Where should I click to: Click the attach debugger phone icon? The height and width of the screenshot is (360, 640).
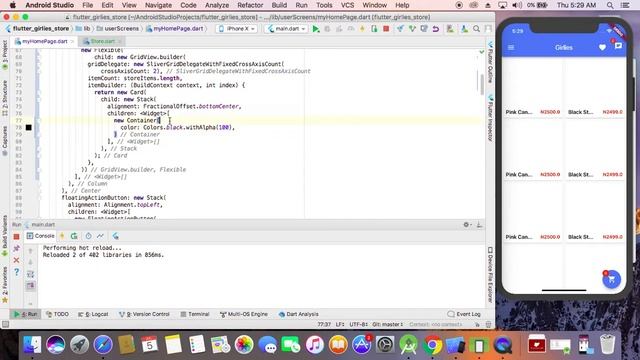pos(374,29)
